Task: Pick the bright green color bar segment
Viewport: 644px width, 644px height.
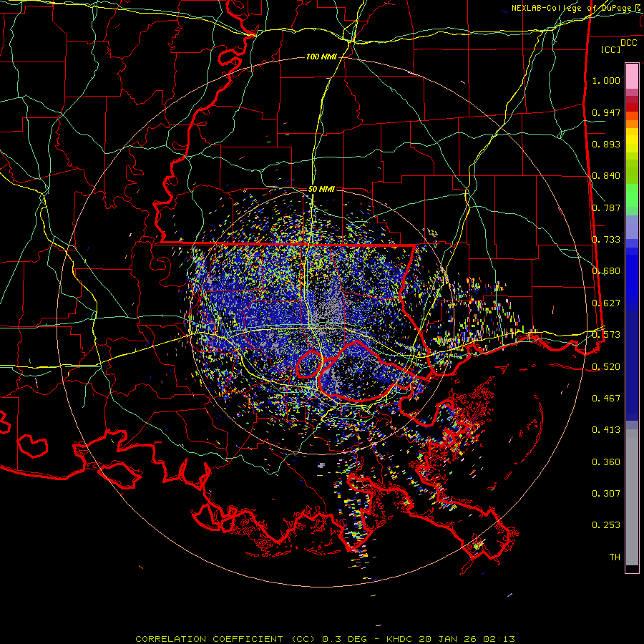Action: [632, 195]
